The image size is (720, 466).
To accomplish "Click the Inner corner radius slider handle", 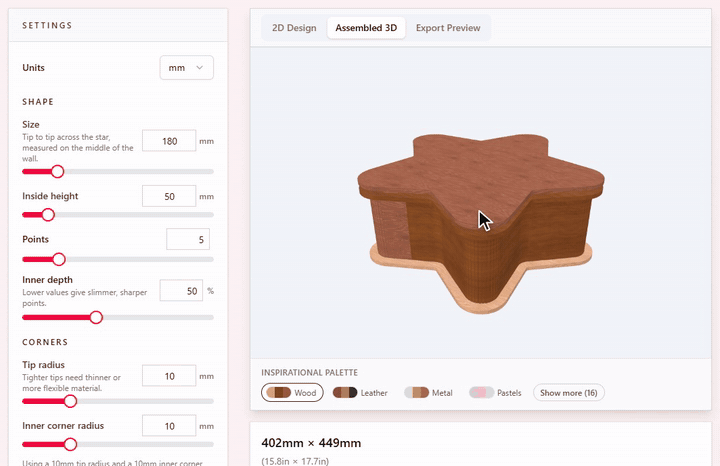I will point(70,444).
